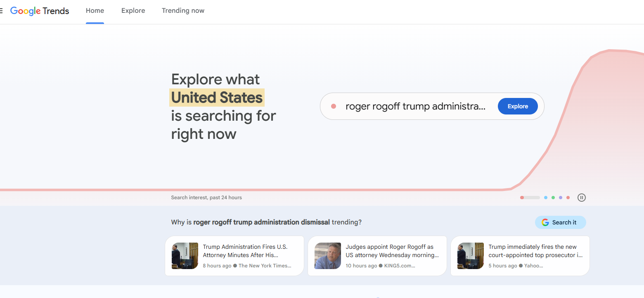The height and width of the screenshot is (298, 644).
Task: Click the active carousel progress indicator
Action: point(530,198)
